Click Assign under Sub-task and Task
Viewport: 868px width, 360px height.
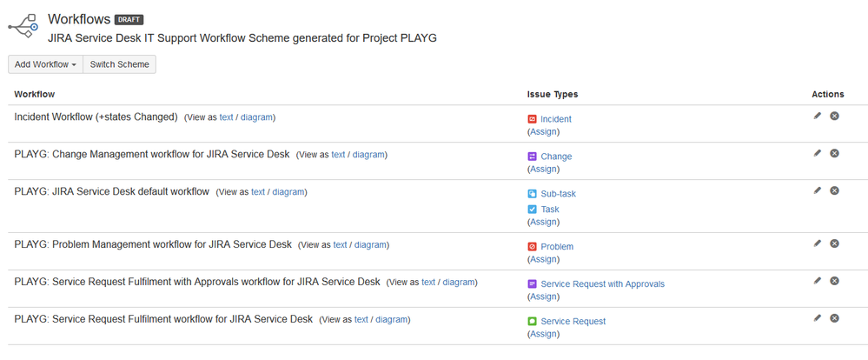543,222
